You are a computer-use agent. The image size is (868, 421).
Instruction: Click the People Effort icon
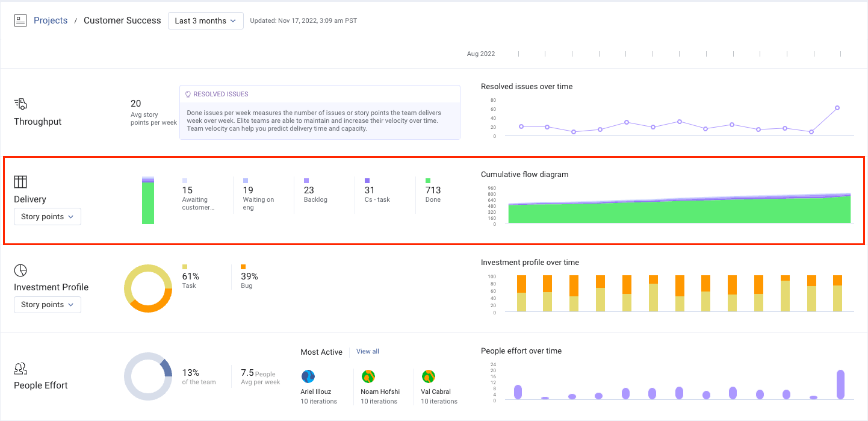[x=20, y=368]
